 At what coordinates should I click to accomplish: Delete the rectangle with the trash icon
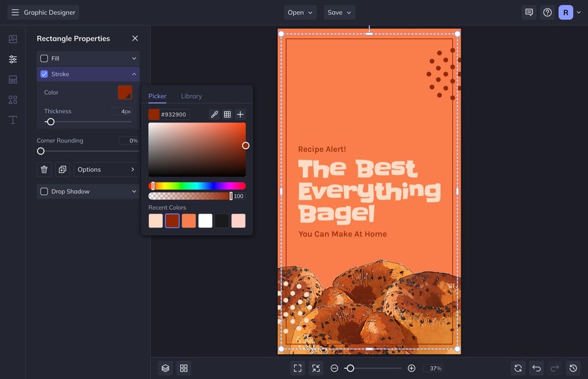coord(44,169)
